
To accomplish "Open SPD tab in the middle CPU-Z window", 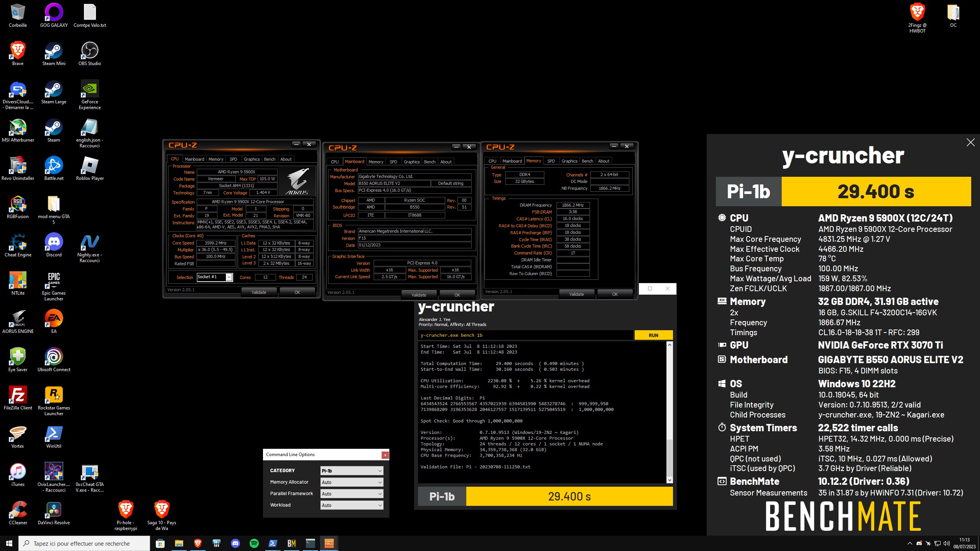I will (x=393, y=162).
